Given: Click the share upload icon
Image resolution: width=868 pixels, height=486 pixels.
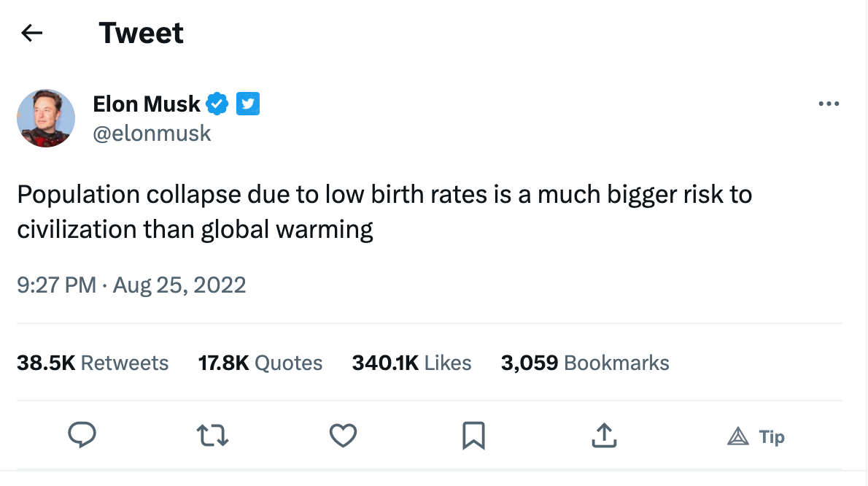Looking at the screenshot, I should tap(604, 436).
